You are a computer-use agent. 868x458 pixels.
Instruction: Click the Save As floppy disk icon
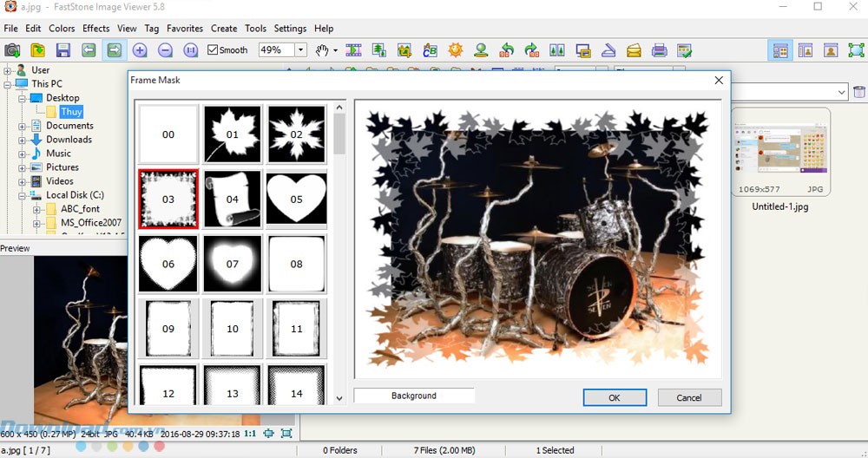coord(63,50)
